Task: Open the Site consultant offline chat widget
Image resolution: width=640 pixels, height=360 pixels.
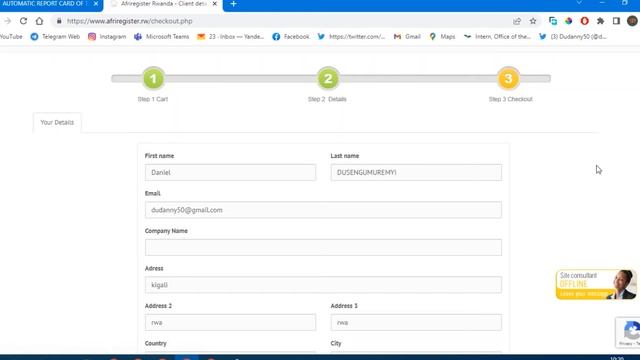Action: [x=596, y=284]
